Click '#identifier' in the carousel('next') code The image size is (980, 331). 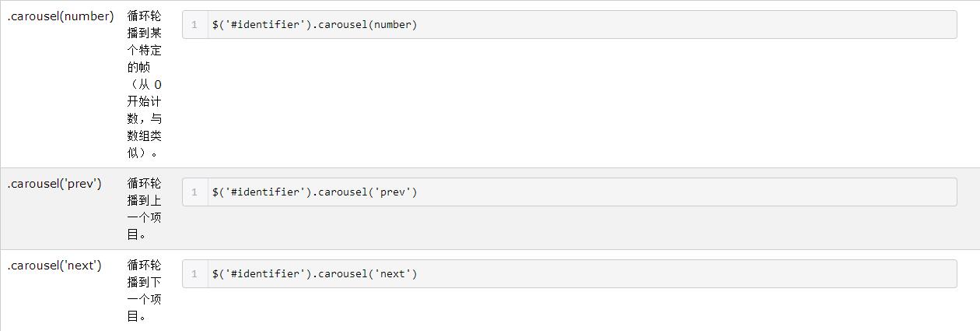[x=263, y=274]
